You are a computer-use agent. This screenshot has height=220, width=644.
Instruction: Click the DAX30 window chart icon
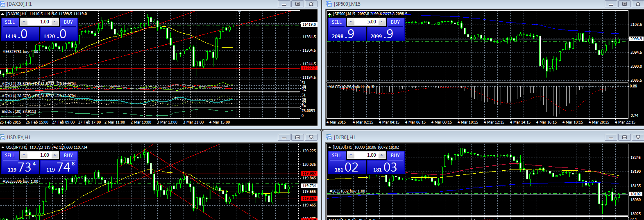click(3, 4)
